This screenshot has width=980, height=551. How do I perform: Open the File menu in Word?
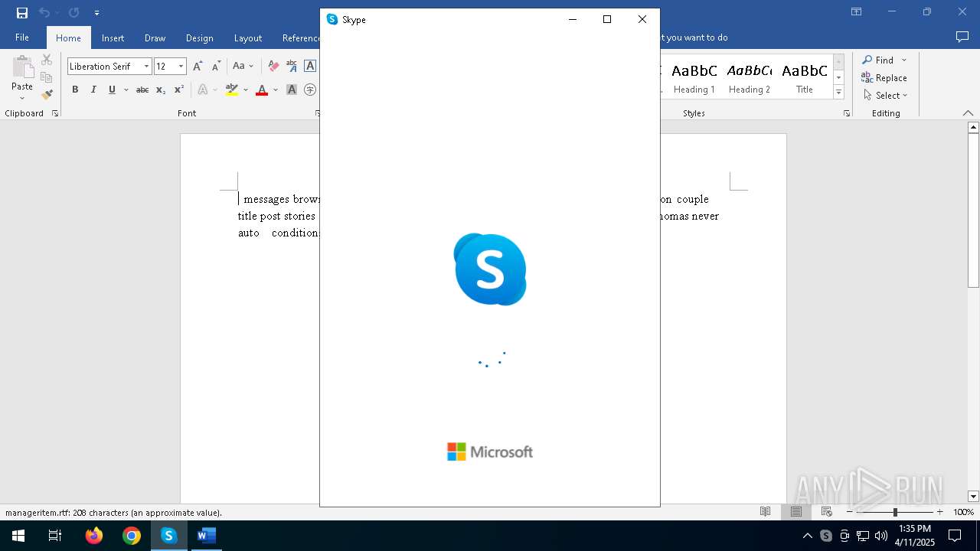point(22,37)
